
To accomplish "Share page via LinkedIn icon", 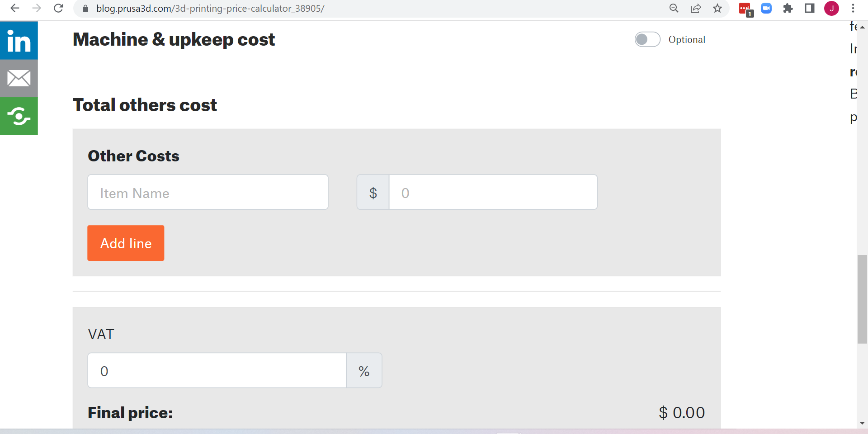I will 19,41.
